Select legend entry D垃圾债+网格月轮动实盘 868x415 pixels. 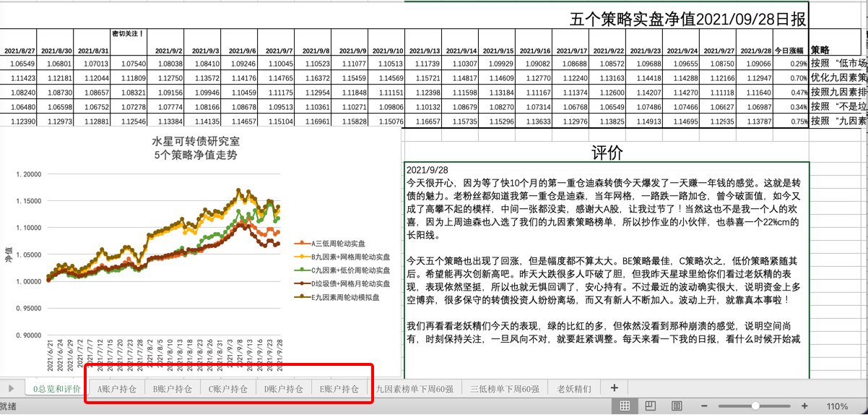(344, 283)
